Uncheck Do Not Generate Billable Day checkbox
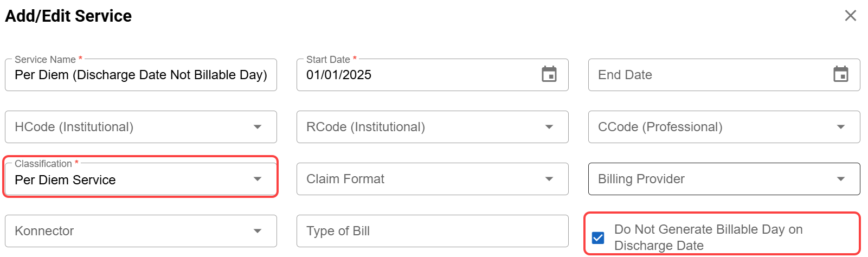Viewport: 868px width, 257px height. 598,237
